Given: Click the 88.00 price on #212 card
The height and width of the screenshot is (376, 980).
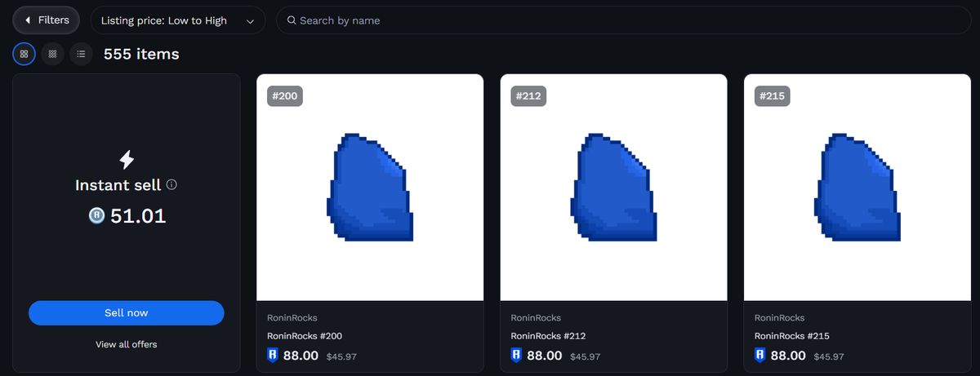Looking at the screenshot, I should tap(545, 356).
